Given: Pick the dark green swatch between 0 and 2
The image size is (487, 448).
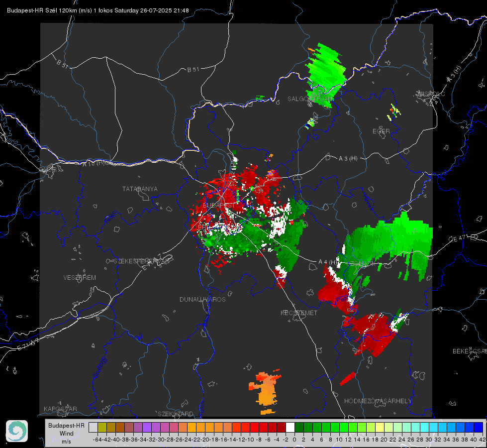Looking at the screenshot, I should 299,427.
